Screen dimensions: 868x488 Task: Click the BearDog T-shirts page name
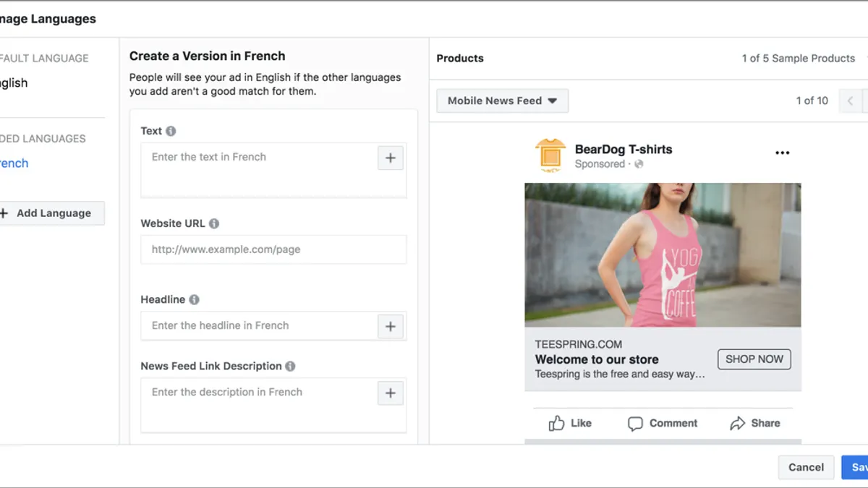coord(624,149)
